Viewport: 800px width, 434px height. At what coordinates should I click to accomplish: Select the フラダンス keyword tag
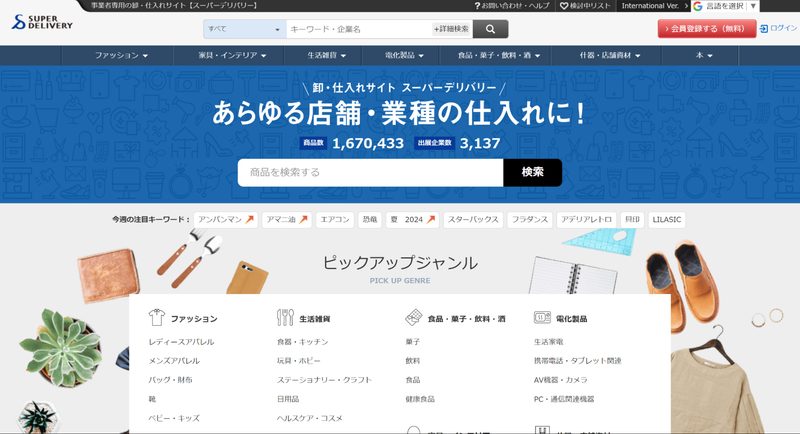tap(530, 219)
